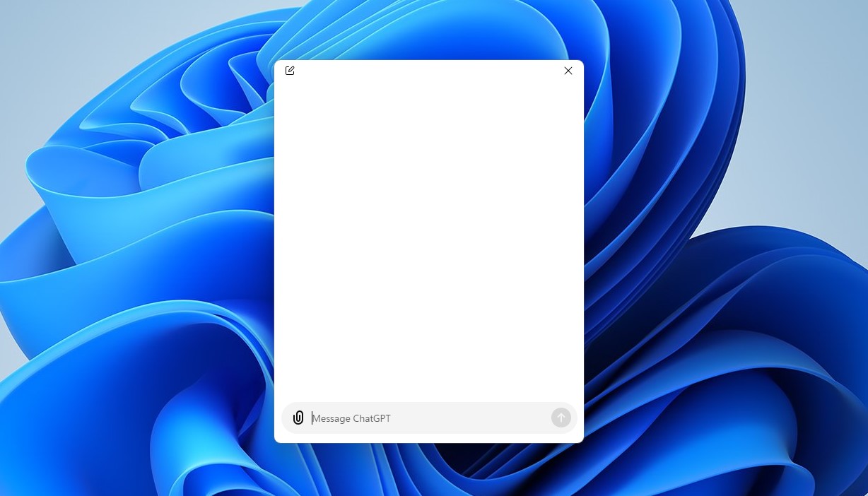This screenshot has height=496, width=868.
Task: Start a new chat with the compose icon
Action: pyautogui.click(x=290, y=71)
